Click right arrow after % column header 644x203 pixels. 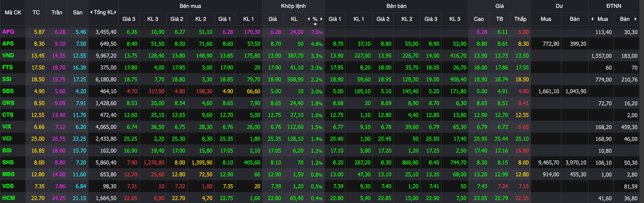click(321, 19)
